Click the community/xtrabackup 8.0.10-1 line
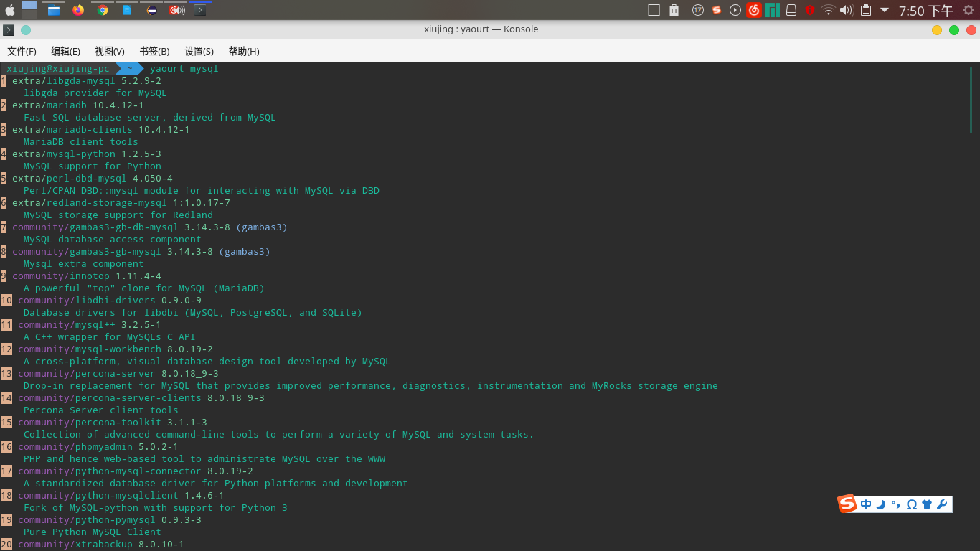The width and height of the screenshot is (980, 551). click(x=101, y=545)
